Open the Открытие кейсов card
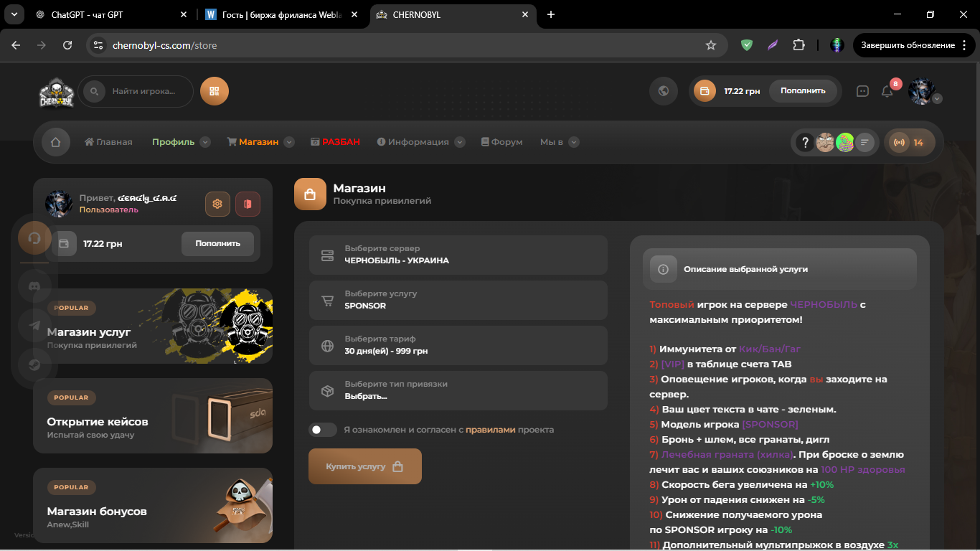This screenshot has width=980, height=551. coord(153,416)
